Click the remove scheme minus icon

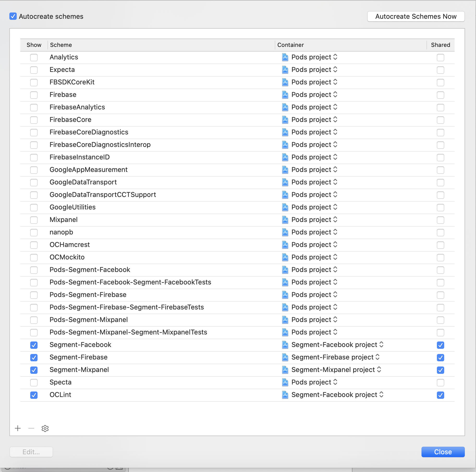pyautogui.click(x=31, y=428)
